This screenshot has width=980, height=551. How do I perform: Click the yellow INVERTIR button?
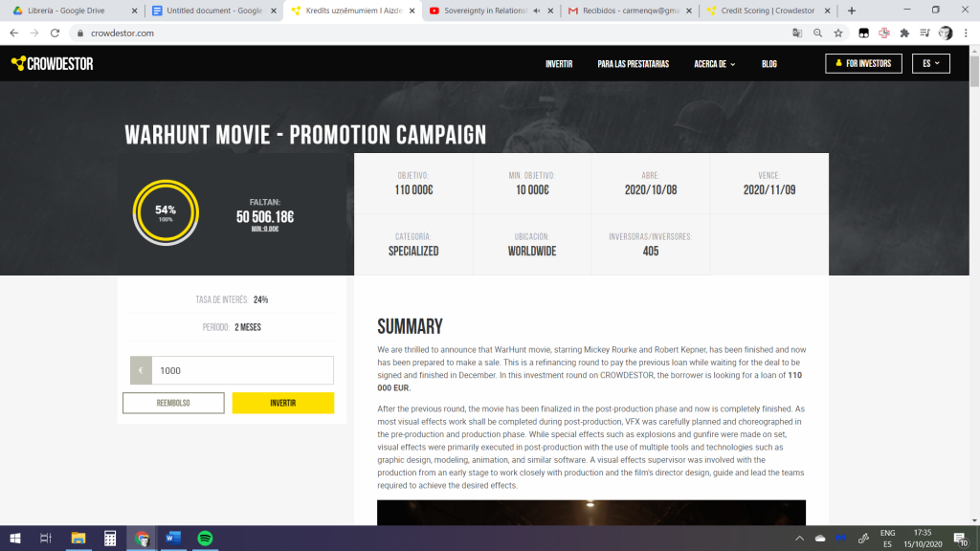point(283,403)
